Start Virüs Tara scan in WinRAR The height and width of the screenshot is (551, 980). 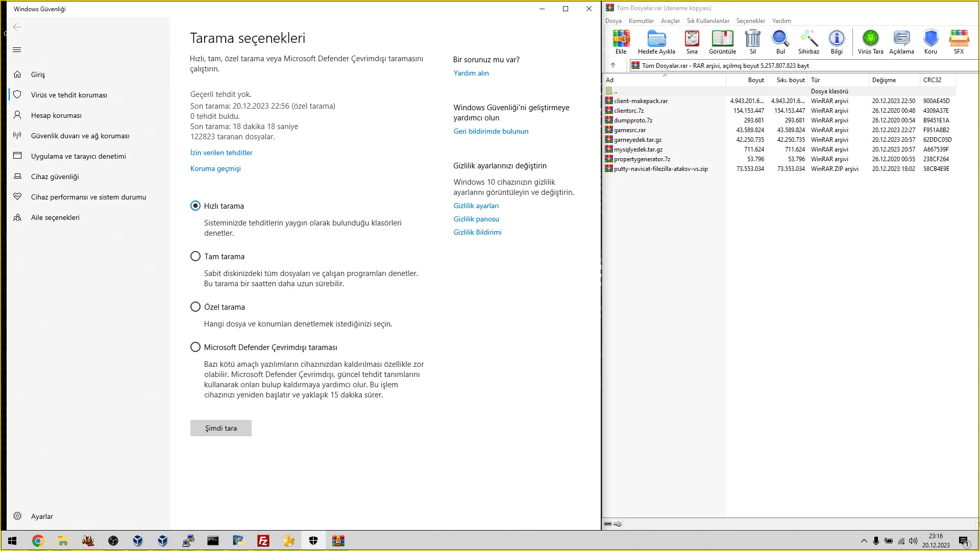coord(870,42)
